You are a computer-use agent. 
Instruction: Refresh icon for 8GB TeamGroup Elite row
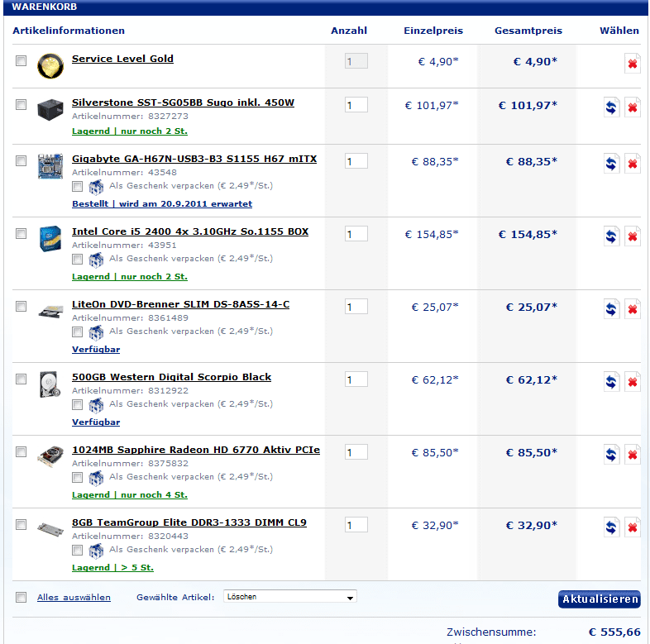click(x=611, y=527)
